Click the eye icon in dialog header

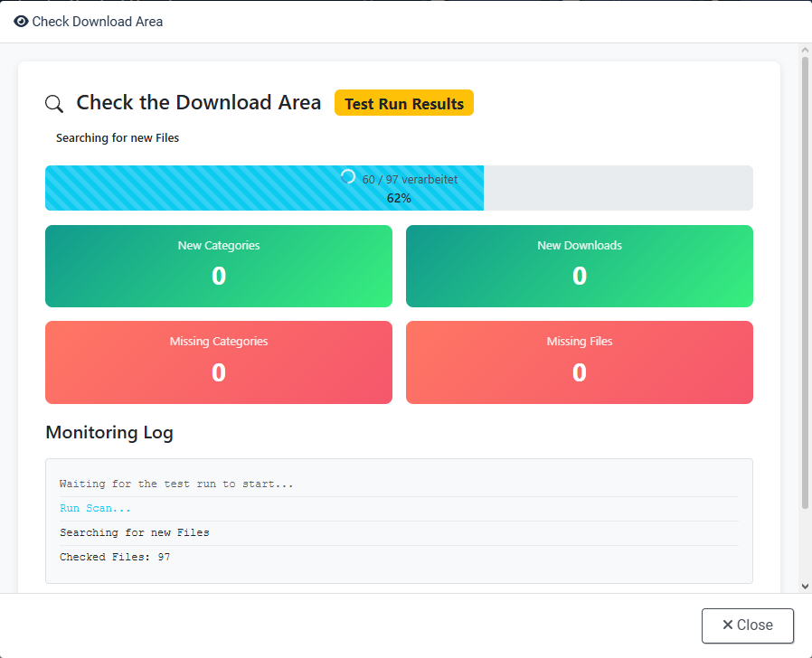pos(21,21)
